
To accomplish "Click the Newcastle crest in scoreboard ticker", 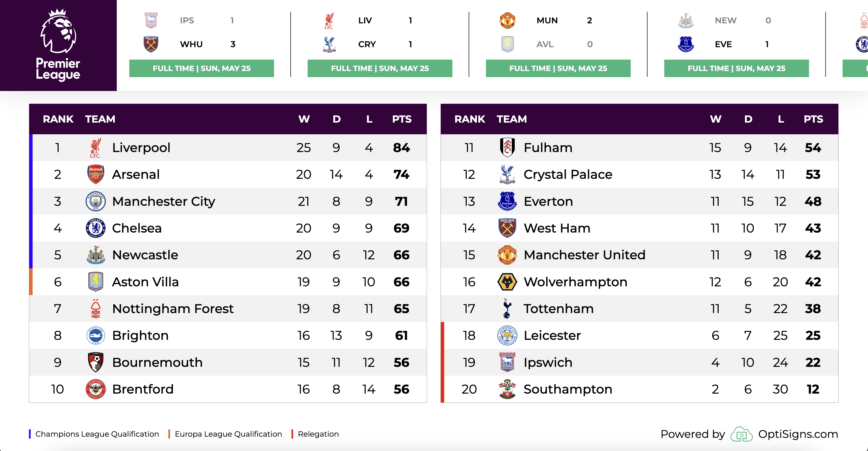I will coord(686,20).
